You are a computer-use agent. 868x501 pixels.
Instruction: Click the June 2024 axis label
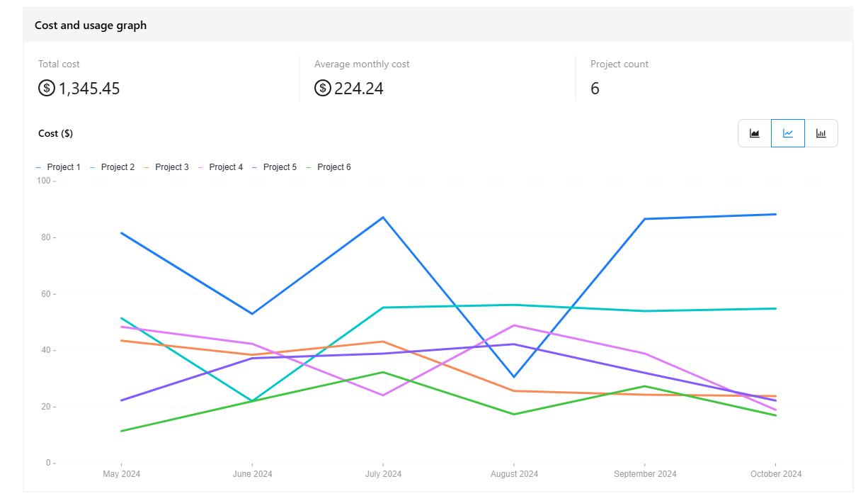click(x=252, y=474)
